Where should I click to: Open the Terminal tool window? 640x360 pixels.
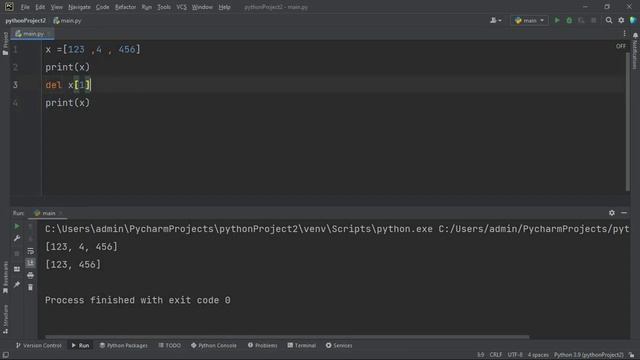point(301,345)
